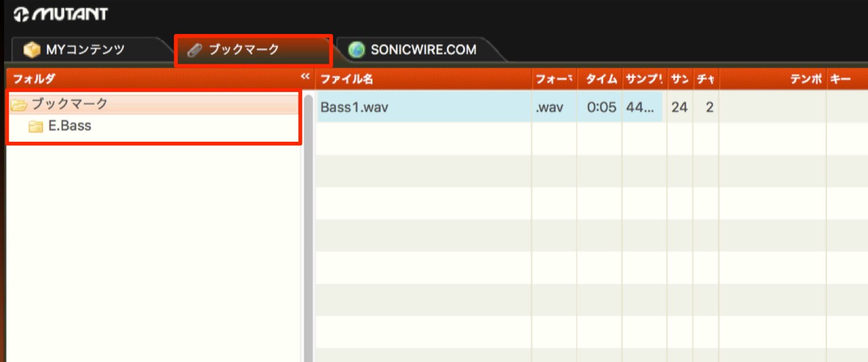Click the folder icon beside E.Bass

coord(36,126)
